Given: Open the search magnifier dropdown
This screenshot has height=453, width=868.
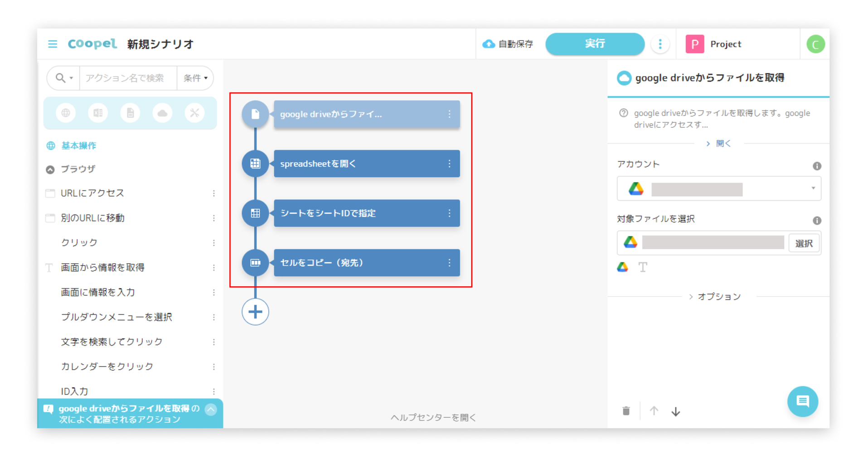Looking at the screenshot, I should [64, 78].
